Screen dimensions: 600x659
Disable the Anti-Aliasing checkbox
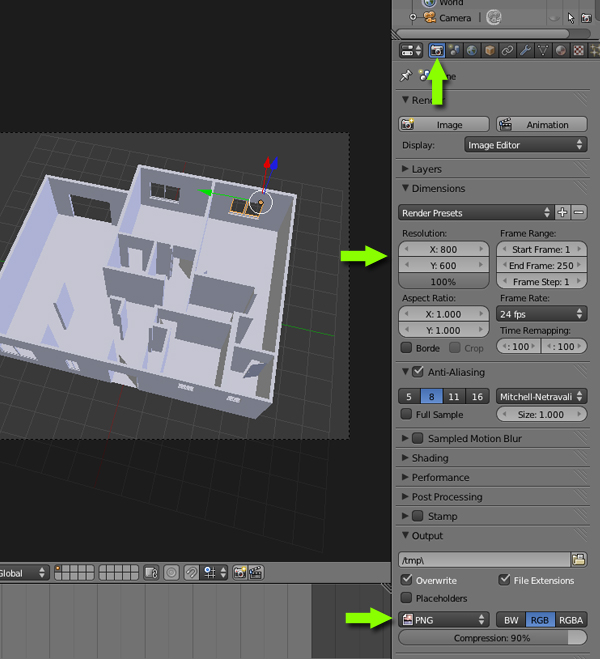tap(418, 372)
